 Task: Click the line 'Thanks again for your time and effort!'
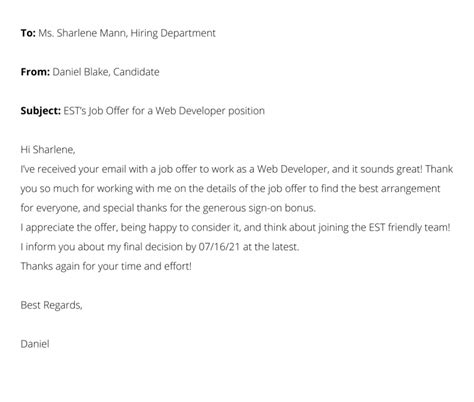point(106,266)
